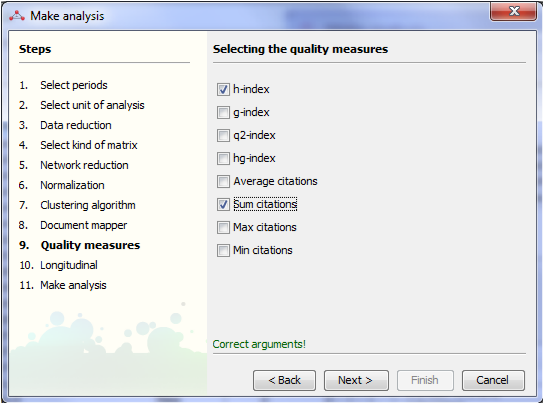The image size is (543, 403).
Task: Close the Make analysis dialog
Action: pos(514,11)
